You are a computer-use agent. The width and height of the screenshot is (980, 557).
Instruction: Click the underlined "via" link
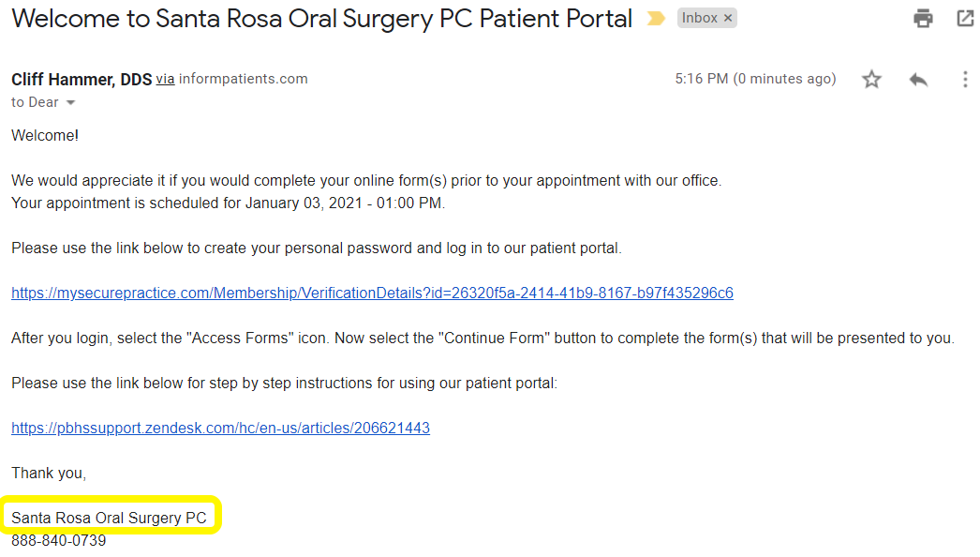tap(165, 80)
